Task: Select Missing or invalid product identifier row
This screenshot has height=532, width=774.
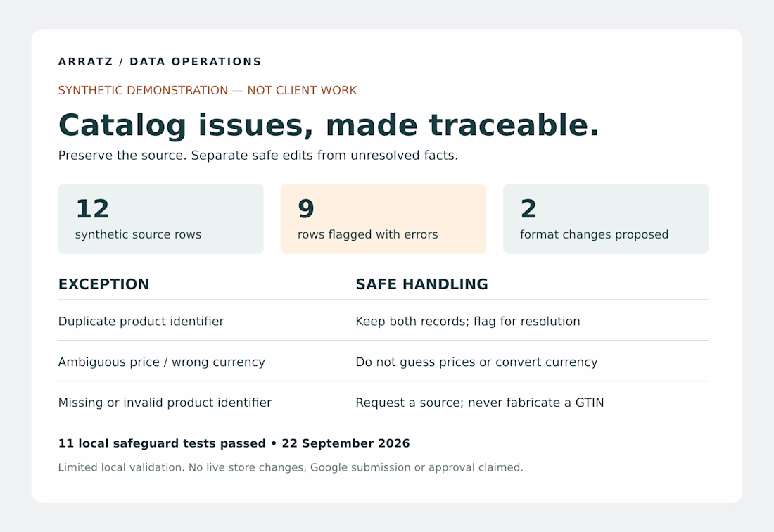Action: 383,403
